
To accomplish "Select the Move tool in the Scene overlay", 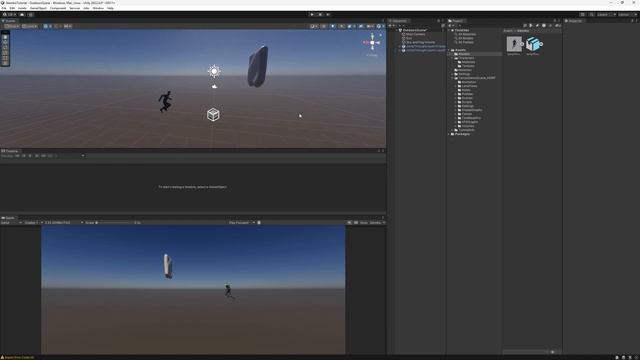I will coord(5,42).
